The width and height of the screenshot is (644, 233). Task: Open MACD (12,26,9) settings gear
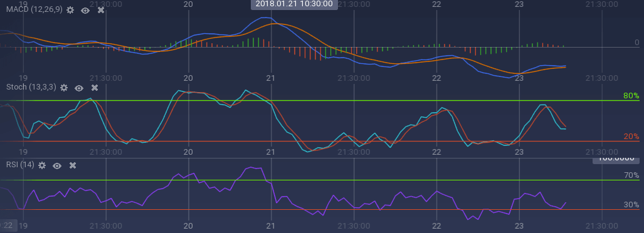click(x=70, y=10)
